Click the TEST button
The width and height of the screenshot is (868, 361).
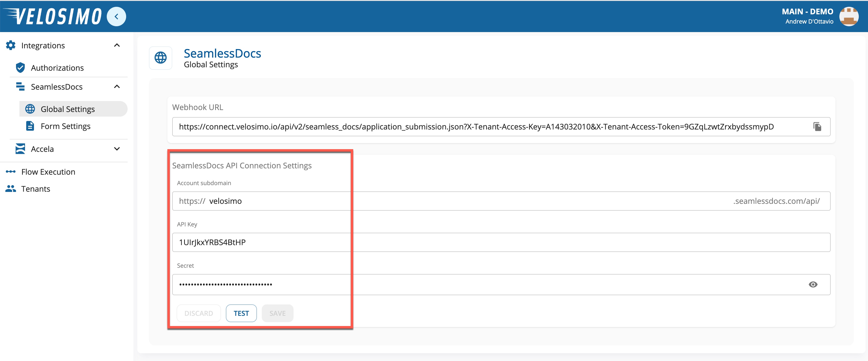[241, 313]
